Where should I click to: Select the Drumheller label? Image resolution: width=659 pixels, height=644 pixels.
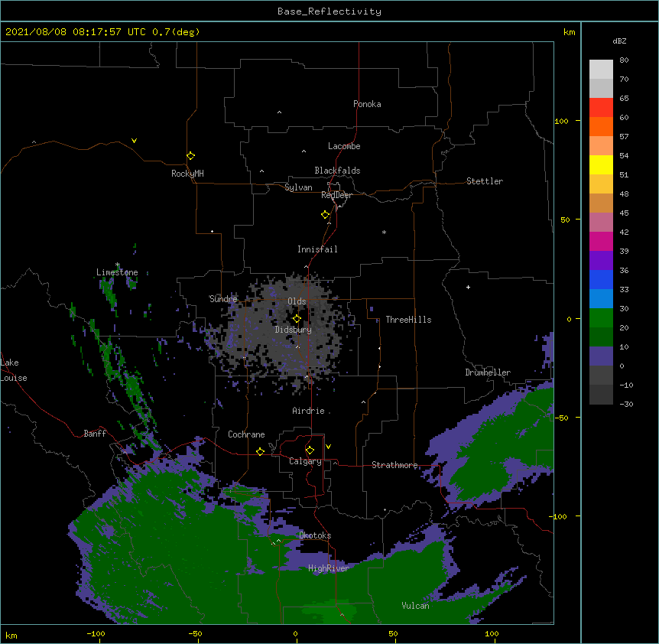click(488, 372)
